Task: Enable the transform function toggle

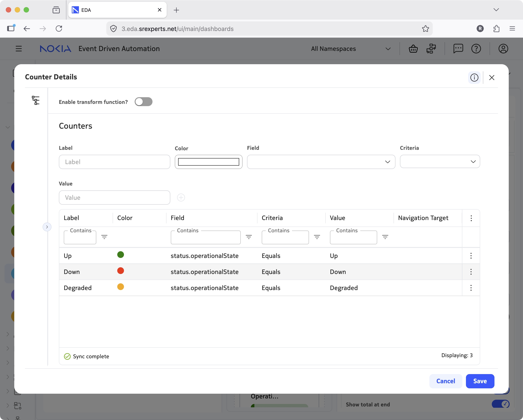Action: tap(143, 102)
